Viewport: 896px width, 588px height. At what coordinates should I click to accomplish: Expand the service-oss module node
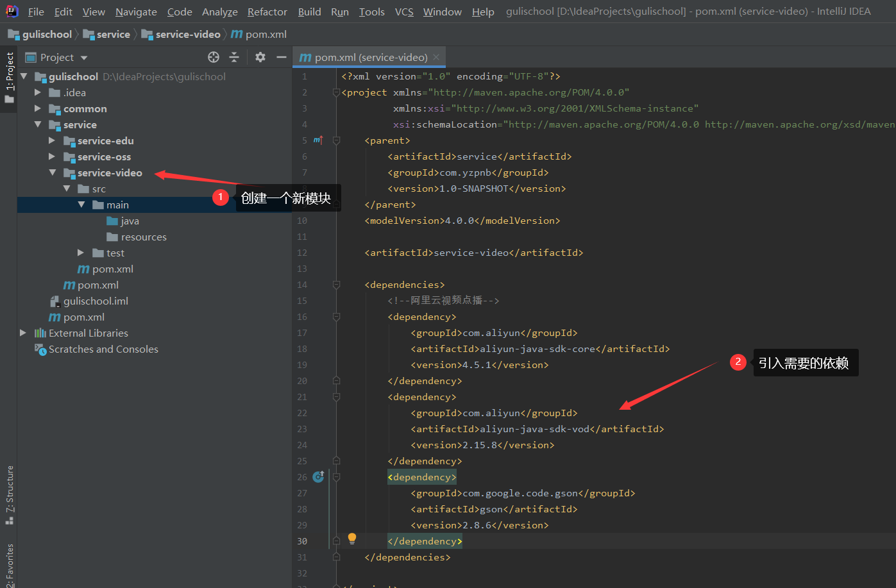52,156
